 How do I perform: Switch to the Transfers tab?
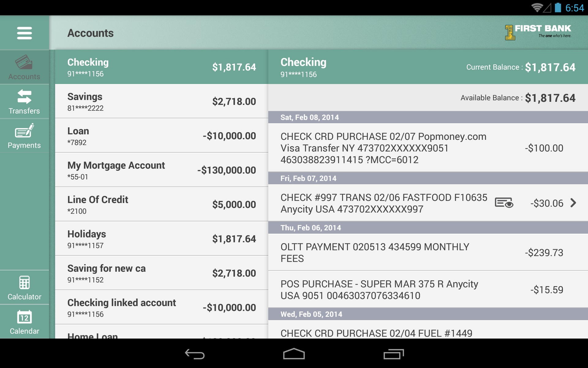(24, 101)
